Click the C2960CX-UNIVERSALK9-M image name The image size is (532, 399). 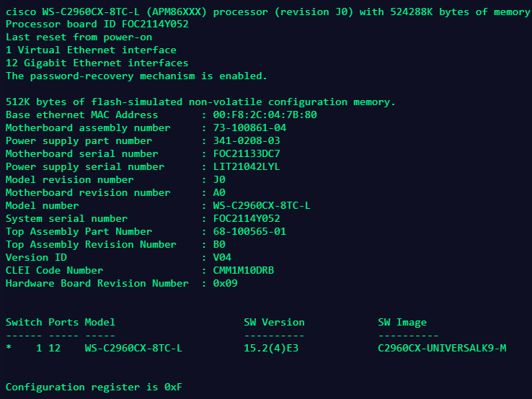(442, 349)
